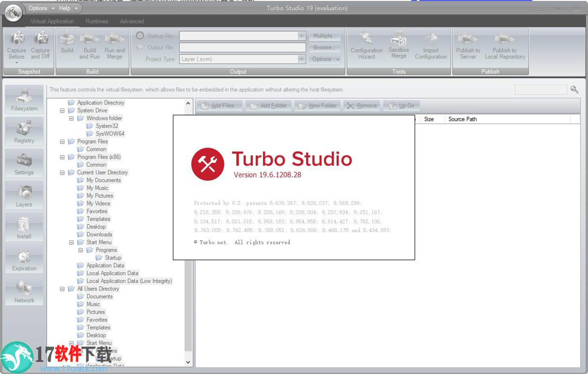Click the Add Files toolbar button

219,106
